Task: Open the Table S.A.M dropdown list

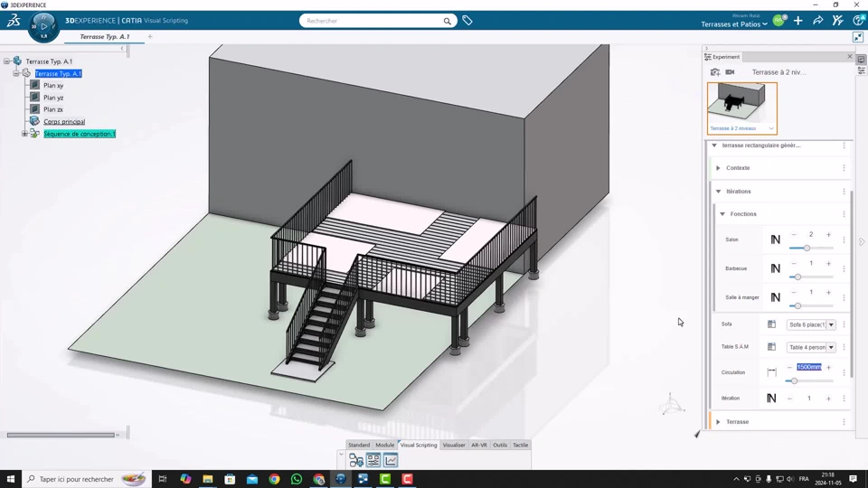Action: (x=831, y=347)
